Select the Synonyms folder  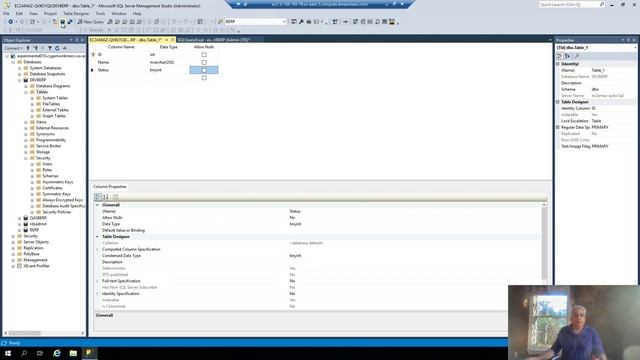45,134
